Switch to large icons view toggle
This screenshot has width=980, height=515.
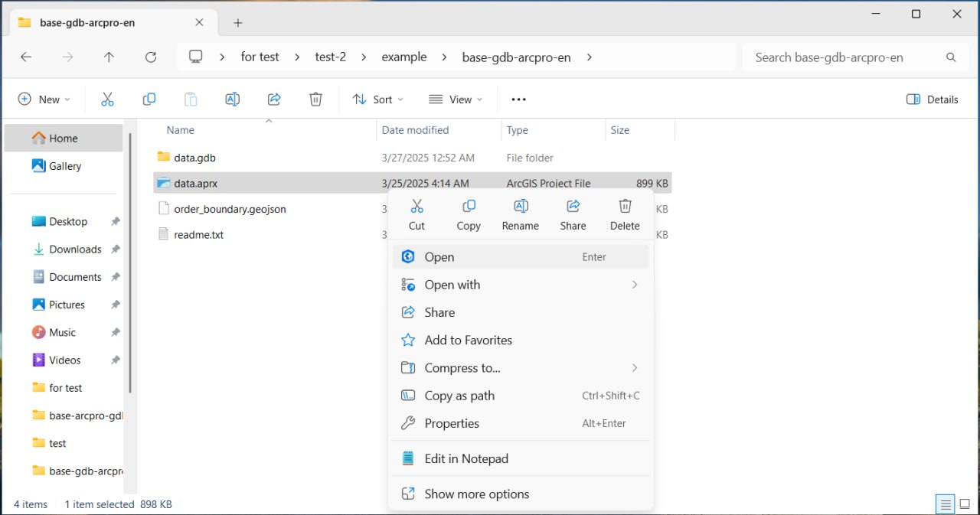tap(965, 504)
